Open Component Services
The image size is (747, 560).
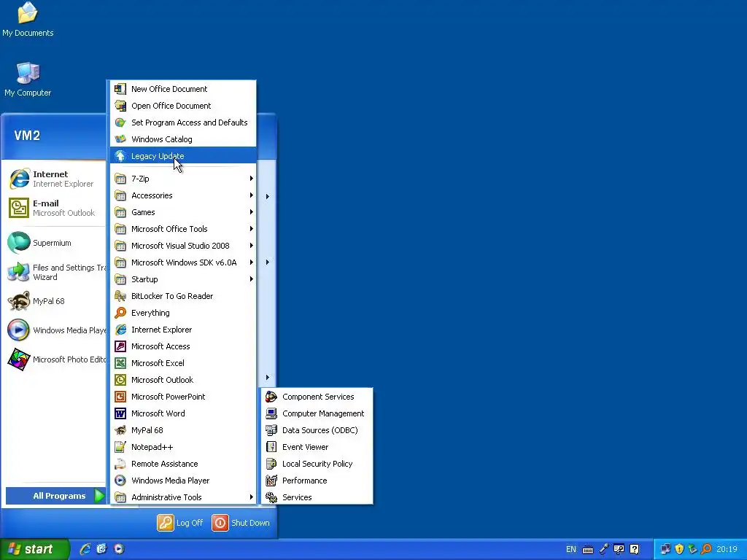tap(317, 397)
